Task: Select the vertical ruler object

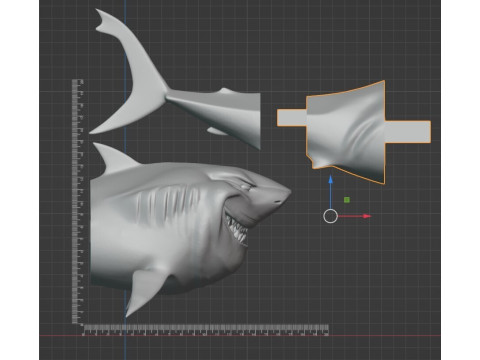Action: (x=78, y=202)
